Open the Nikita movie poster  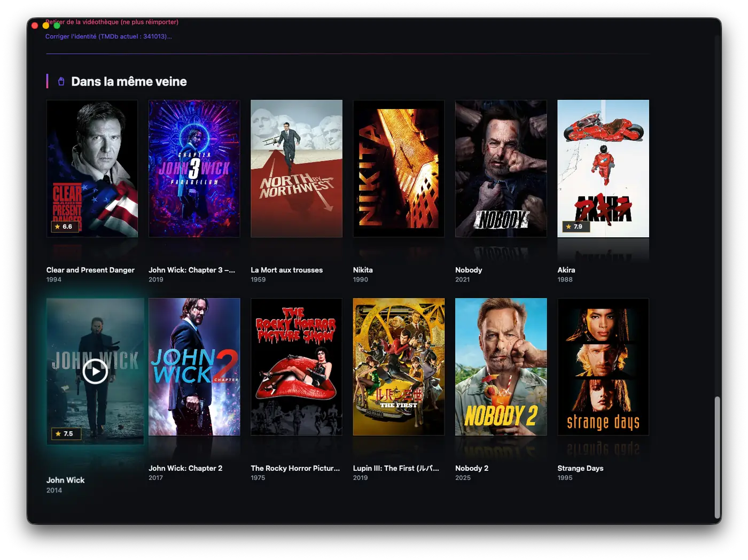(399, 168)
